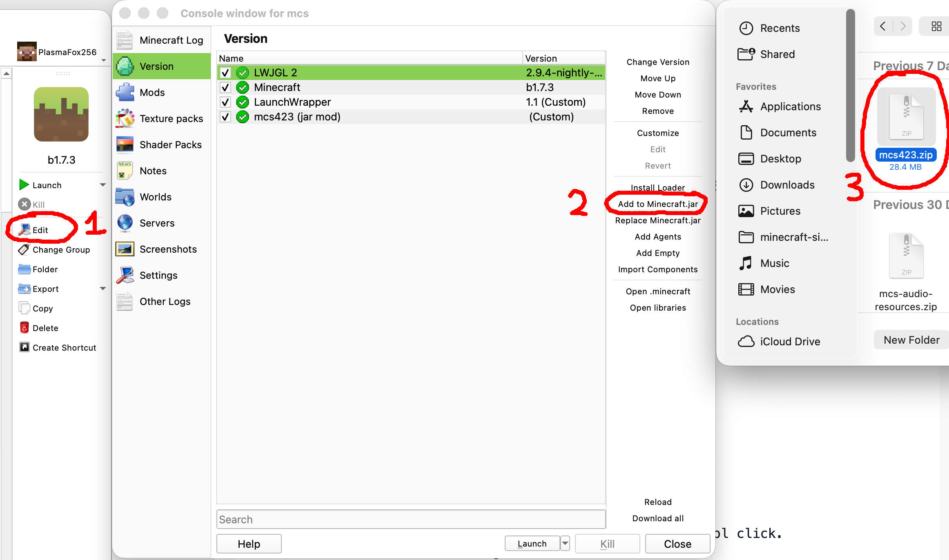949x560 pixels.
Task: Focus the Search field under component list
Action: [x=411, y=519]
